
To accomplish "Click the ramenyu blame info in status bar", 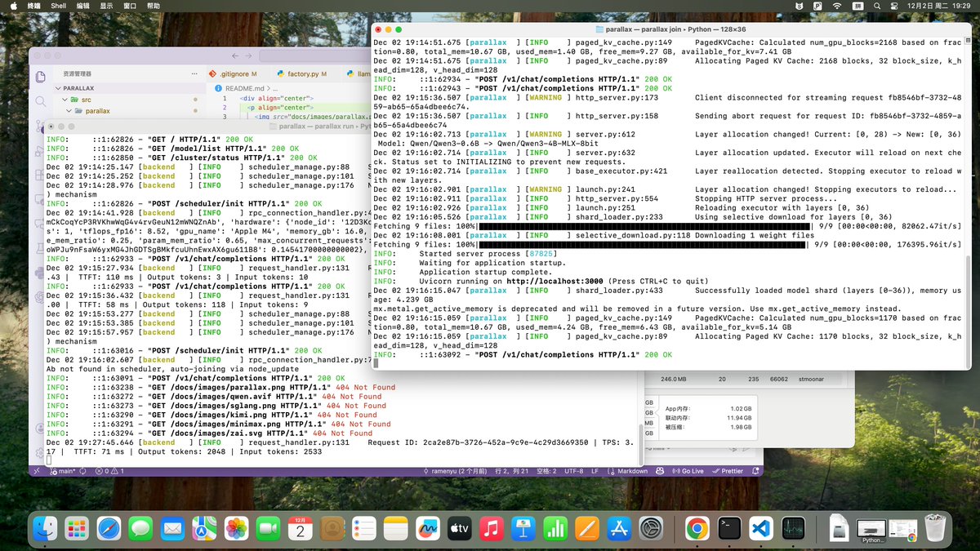I will (x=456, y=471).
